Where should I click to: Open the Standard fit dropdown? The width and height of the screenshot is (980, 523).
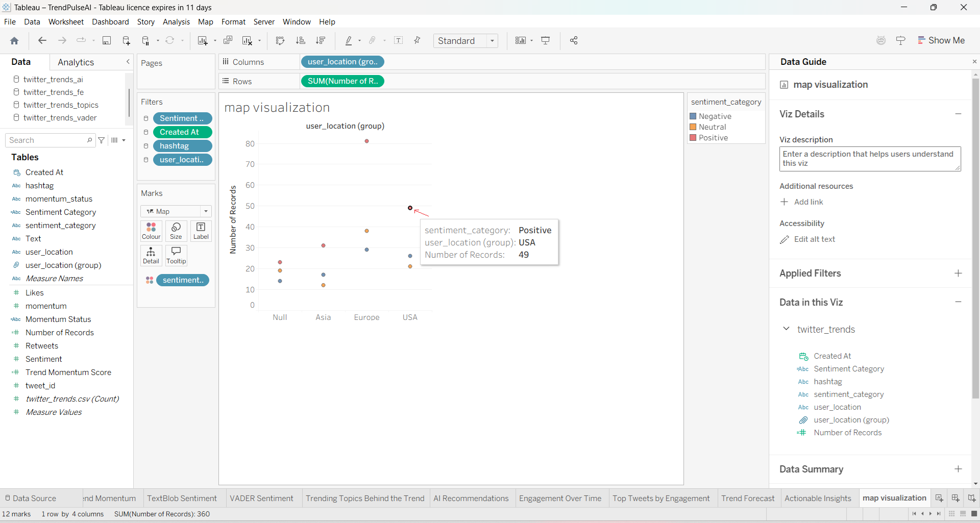click(x=465, y=41)
